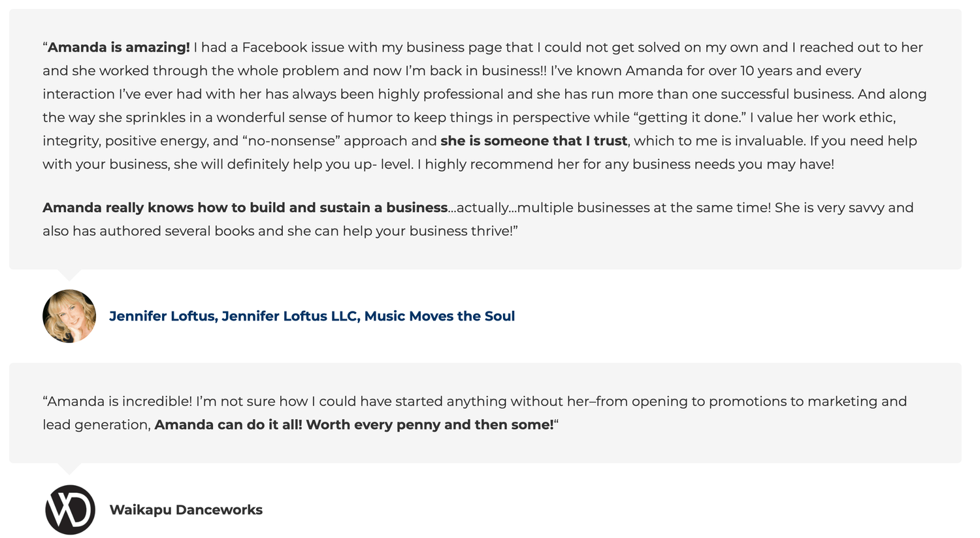
Task: Click bold "Worth every penny and then some!"
Action: (x=430, y=424)
